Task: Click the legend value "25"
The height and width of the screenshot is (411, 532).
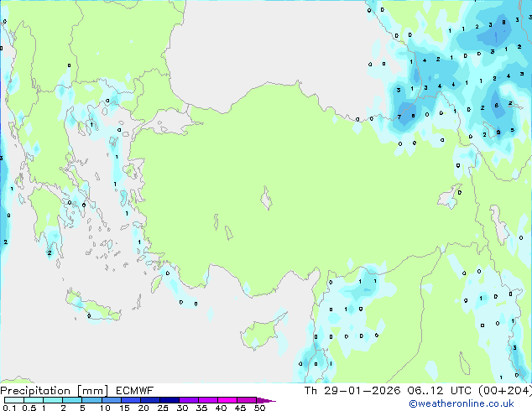Action: click(x=163, y=408)
